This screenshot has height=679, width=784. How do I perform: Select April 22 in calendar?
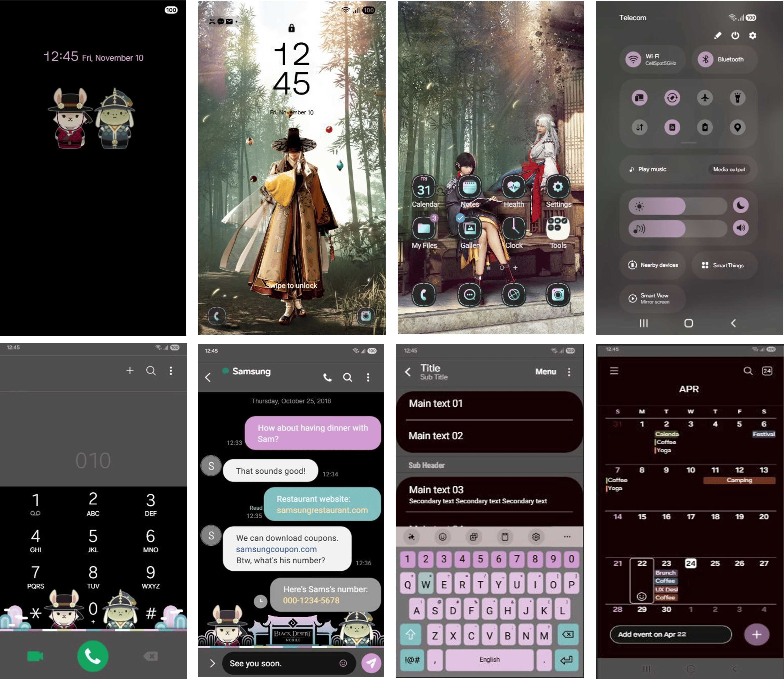642,580
